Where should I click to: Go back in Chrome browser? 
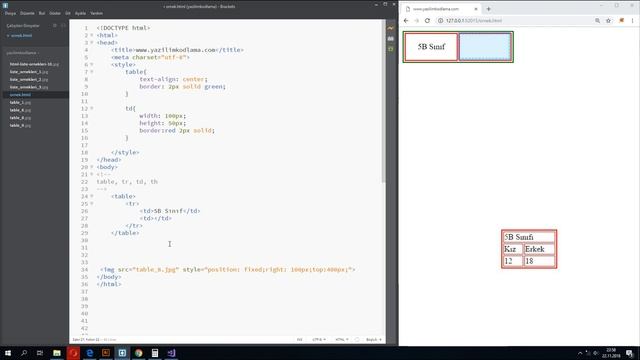tap(406, 20)
